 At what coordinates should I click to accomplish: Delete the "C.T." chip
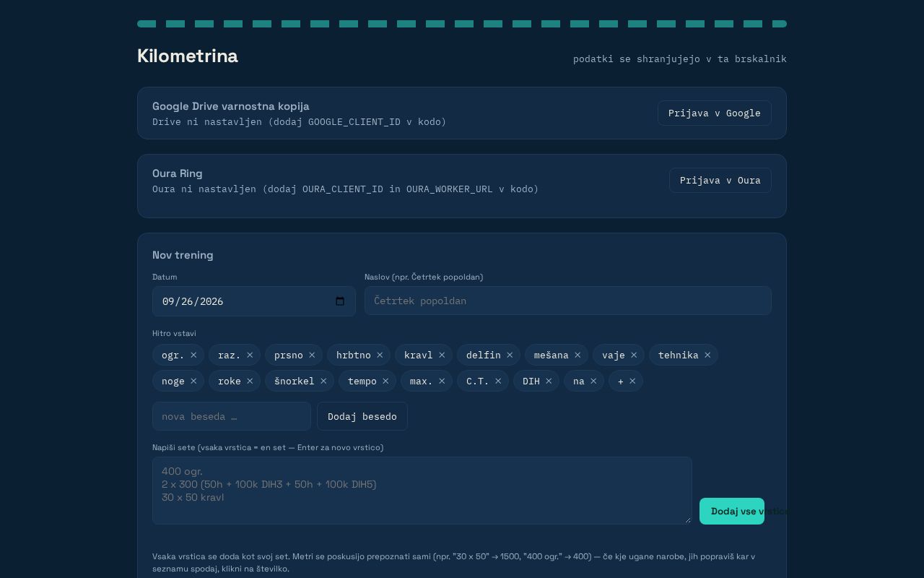[498, 381]
